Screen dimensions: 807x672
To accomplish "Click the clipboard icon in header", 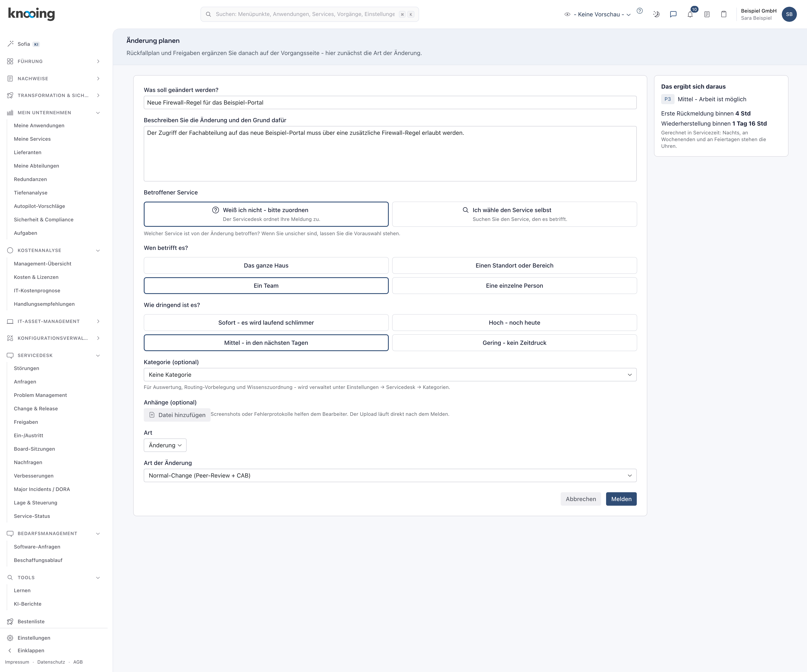I will (724, 14).
